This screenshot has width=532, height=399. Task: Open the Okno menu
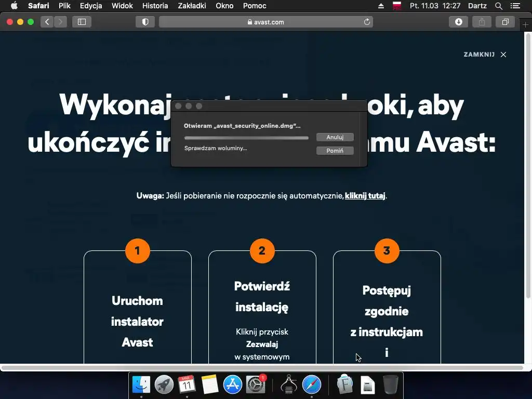(x=224, y=6)
